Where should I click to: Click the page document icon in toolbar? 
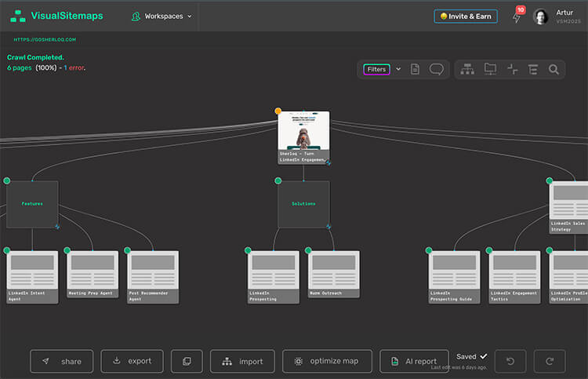(415, 69)
